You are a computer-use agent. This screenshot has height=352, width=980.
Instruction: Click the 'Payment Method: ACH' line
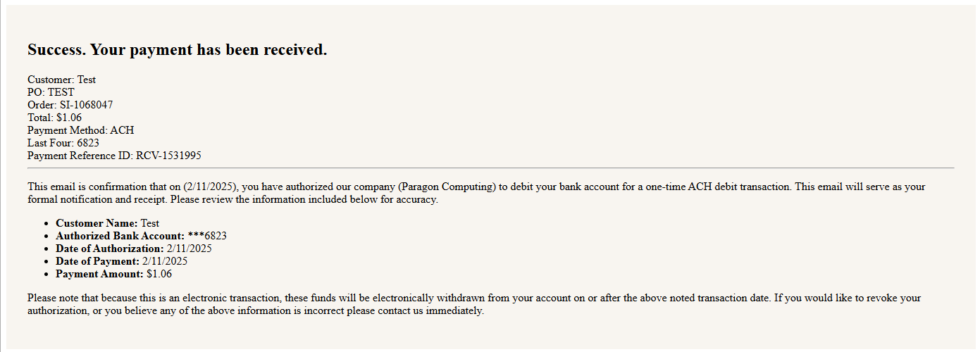point(80,130)
